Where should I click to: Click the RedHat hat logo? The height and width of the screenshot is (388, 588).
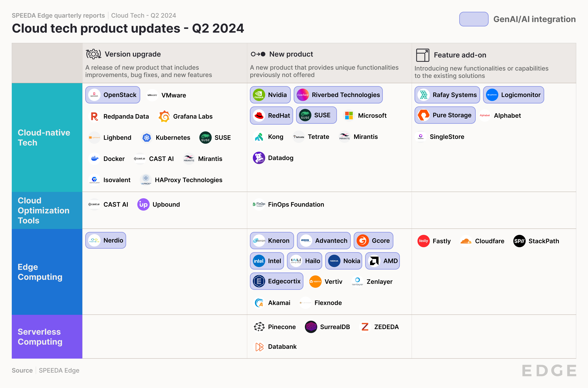point(259,116)
